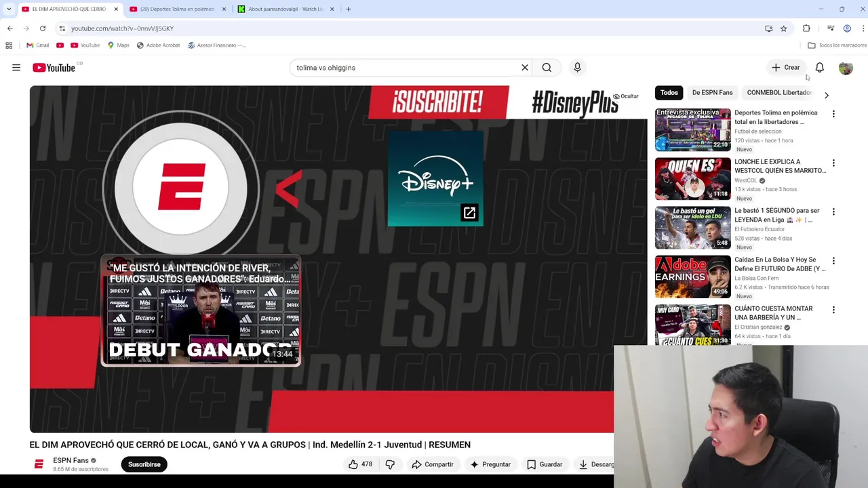Go to YouTube home via logo

[54, 68]
